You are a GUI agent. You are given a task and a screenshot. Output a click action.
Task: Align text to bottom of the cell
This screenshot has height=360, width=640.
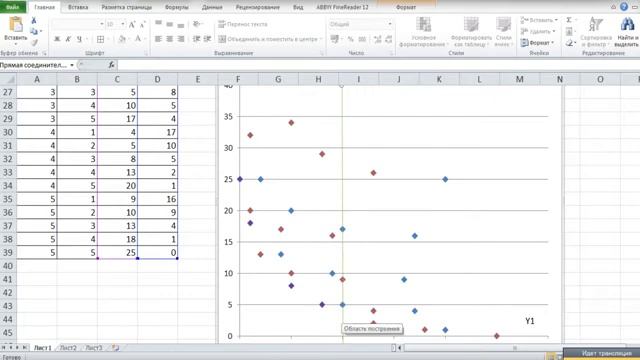pyautogui.click(x=180, y=24)
